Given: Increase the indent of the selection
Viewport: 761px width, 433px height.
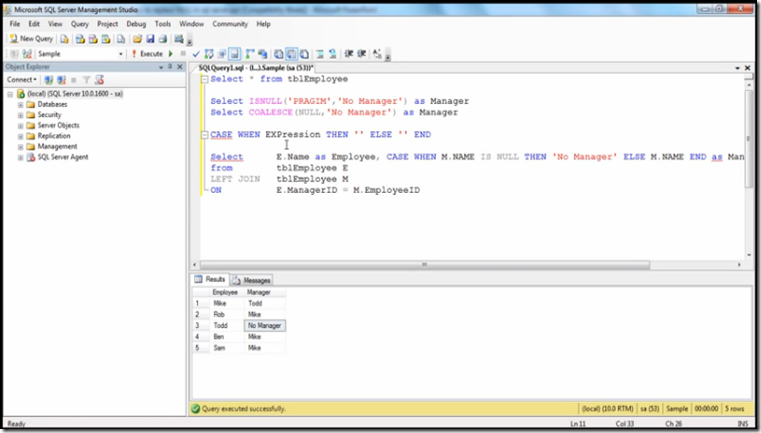Looking at the screenshot, I should pos(362,54).
